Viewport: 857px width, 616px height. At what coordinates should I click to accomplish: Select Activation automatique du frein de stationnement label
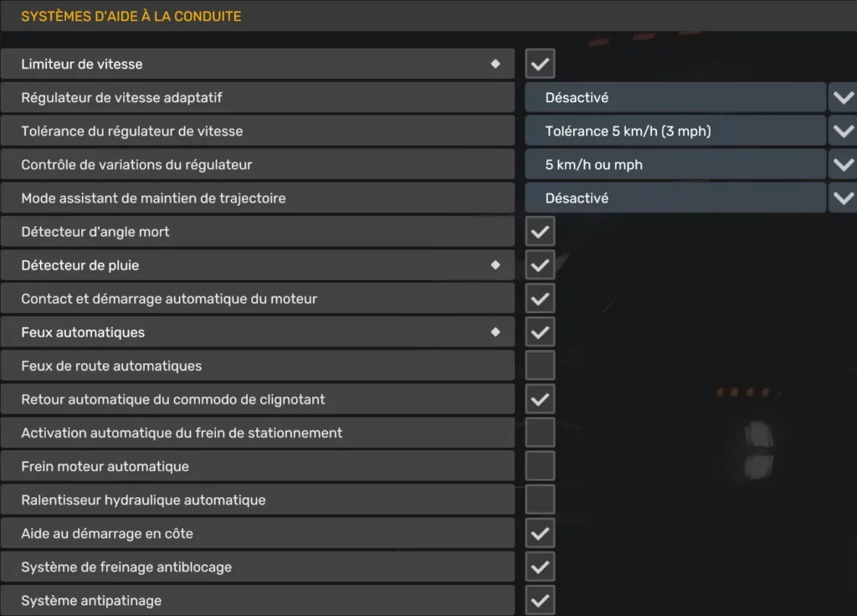(182, 433)
